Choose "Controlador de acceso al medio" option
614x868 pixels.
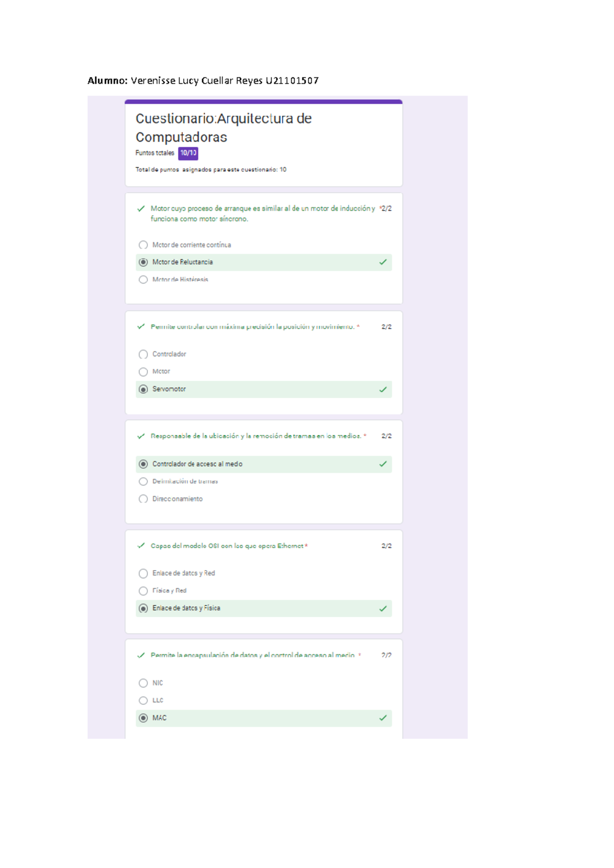pyautogui.click(x=143, y=464)
